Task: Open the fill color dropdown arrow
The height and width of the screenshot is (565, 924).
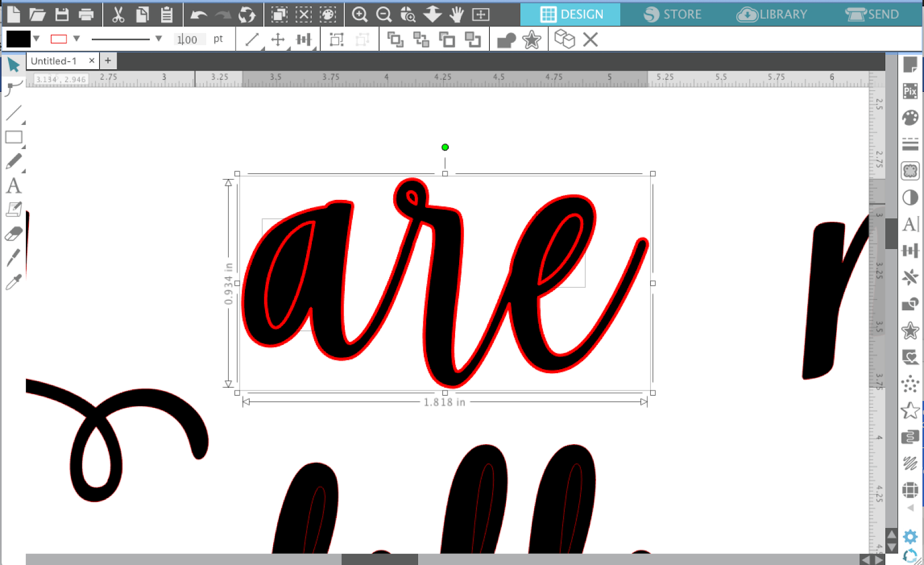Action: pos(36,38)
